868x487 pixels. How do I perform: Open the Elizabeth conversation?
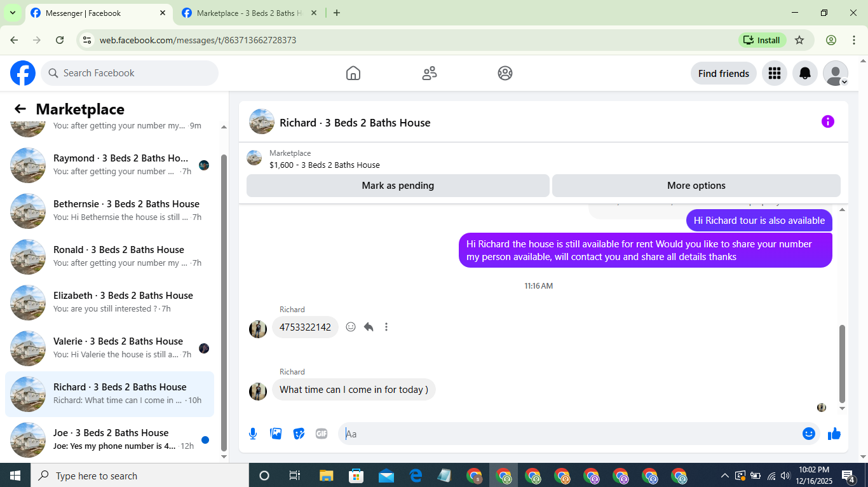coord(109,303)
